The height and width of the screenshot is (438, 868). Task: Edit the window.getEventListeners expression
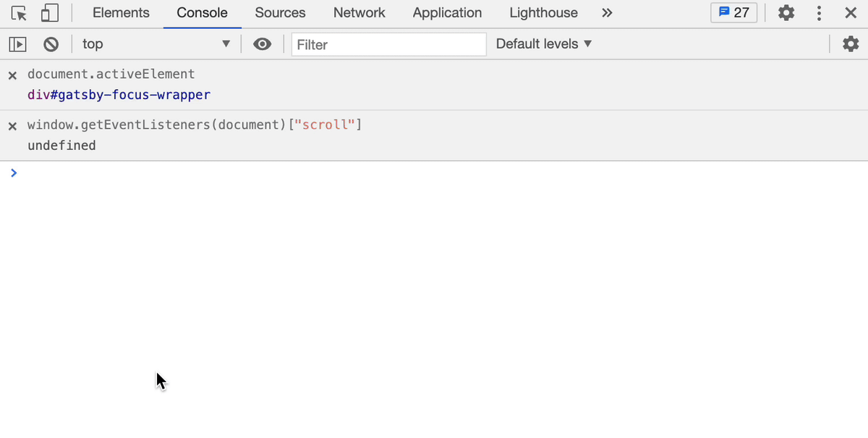pyautogui.click(x=195, y=125)
